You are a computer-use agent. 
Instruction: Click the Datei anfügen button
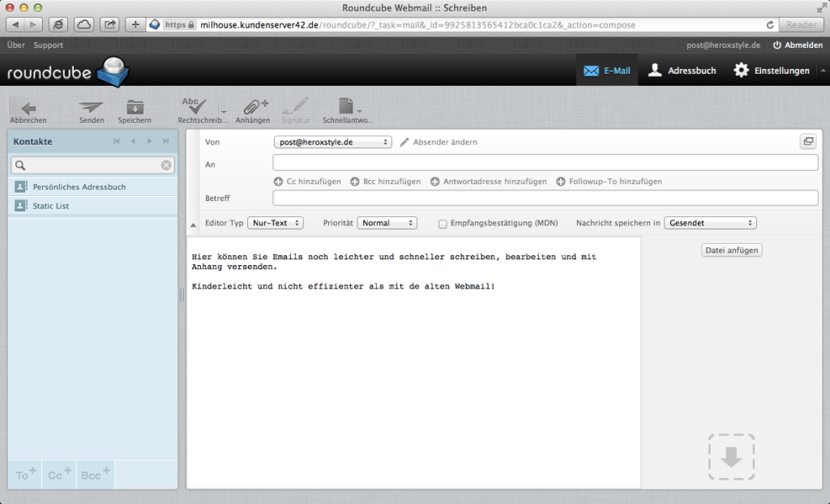(x=731, y=250)
